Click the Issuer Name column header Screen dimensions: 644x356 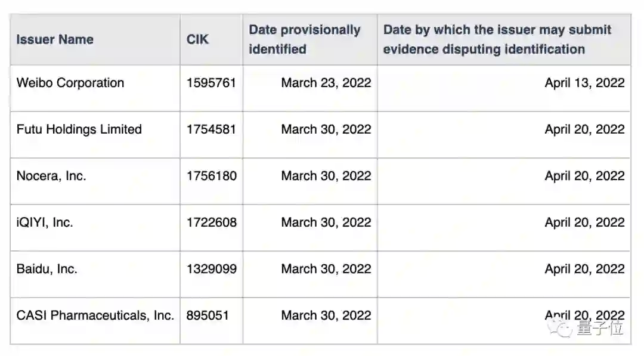tap(55, 40)
